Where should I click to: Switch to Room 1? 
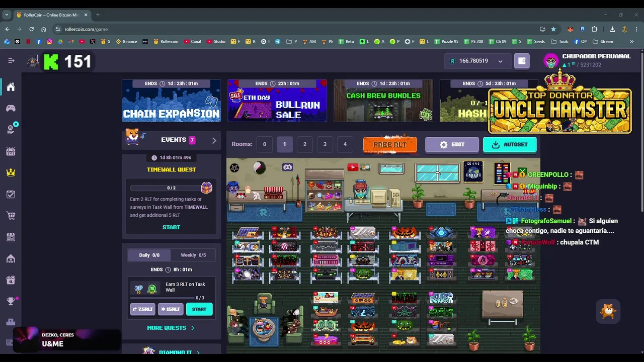284,144
